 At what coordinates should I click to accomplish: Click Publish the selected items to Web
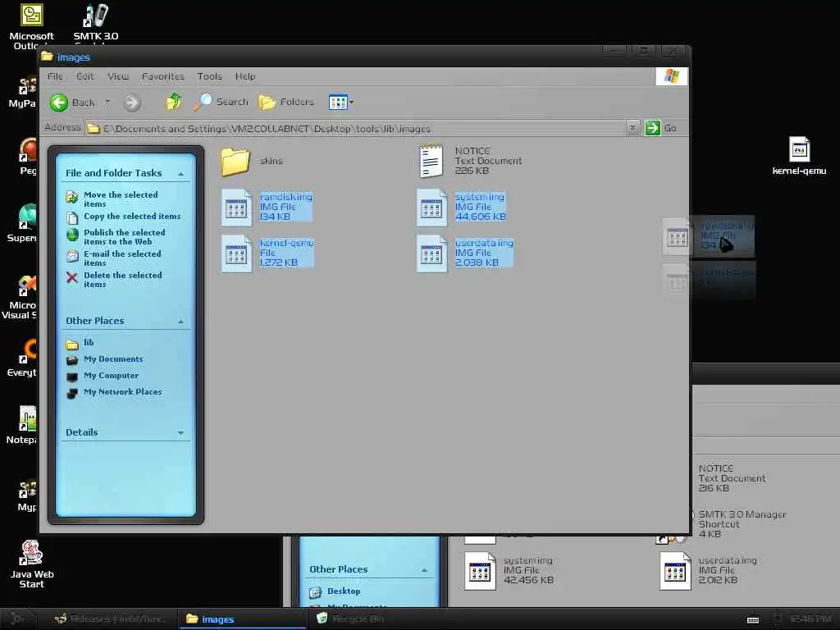(x=125, y=237)
